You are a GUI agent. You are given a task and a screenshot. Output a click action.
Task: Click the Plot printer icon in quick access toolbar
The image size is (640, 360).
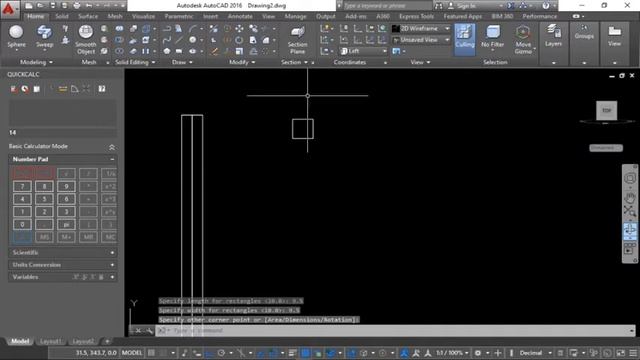click(77, 6)
